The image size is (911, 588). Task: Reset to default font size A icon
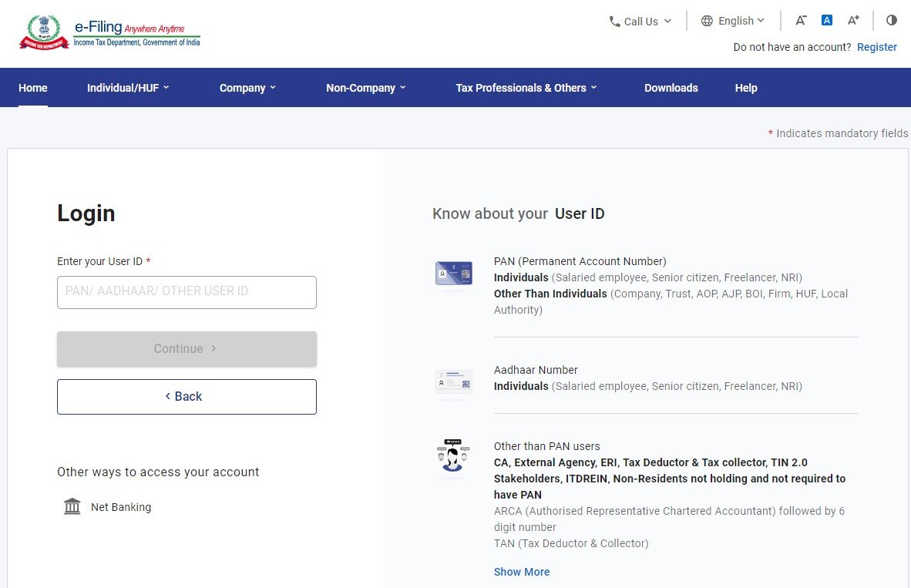[x=827, y=20]
